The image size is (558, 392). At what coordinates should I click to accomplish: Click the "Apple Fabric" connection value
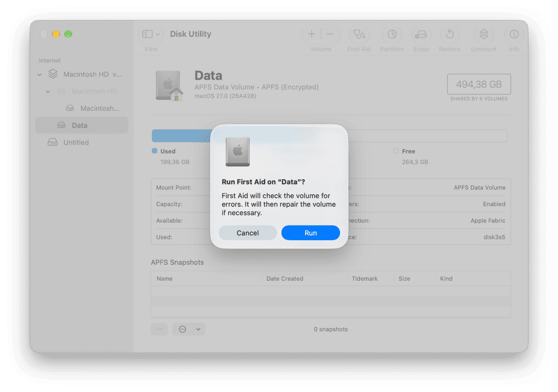tap(488, 221)
